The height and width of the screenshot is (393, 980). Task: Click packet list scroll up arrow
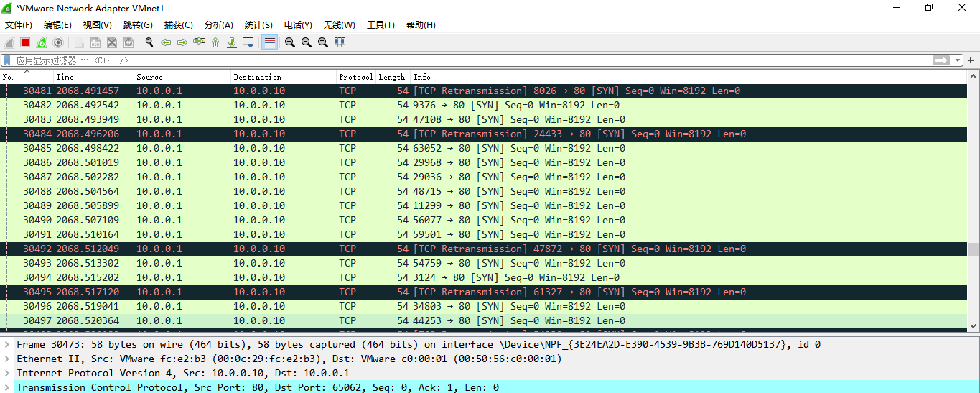click(x=973, y=75)
